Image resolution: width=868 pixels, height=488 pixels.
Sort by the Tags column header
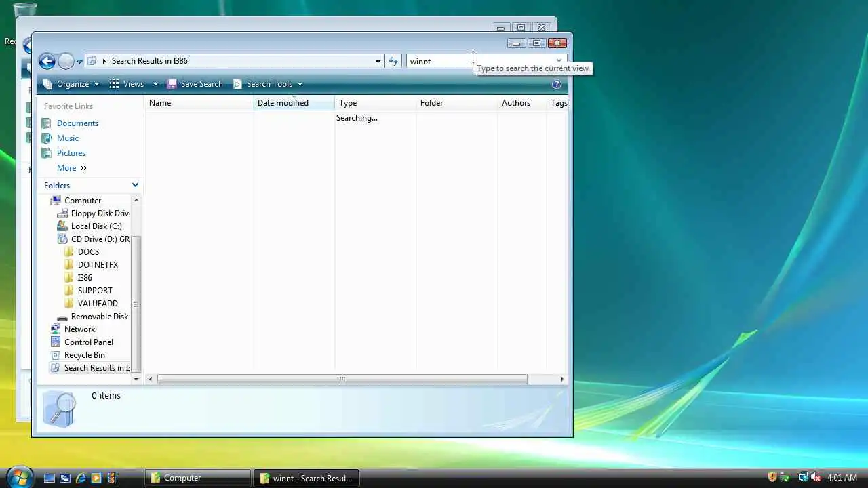(558, 103)
